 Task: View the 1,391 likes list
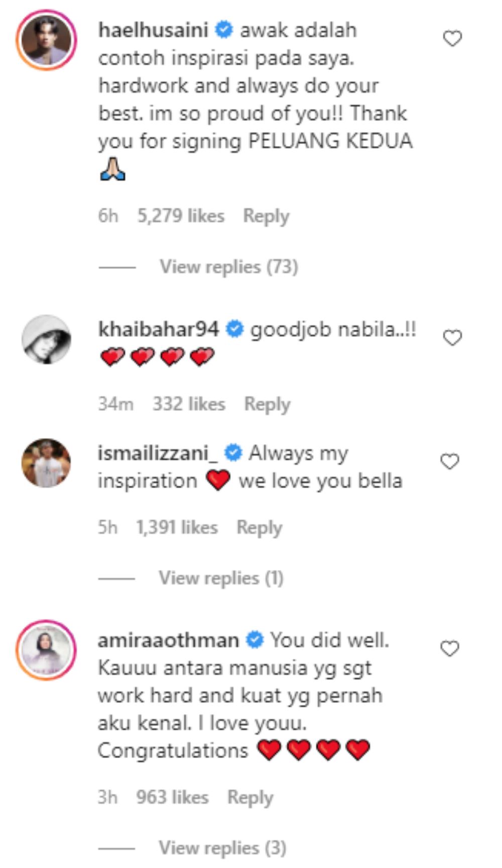pyautogui.click(x=177, y=528)
